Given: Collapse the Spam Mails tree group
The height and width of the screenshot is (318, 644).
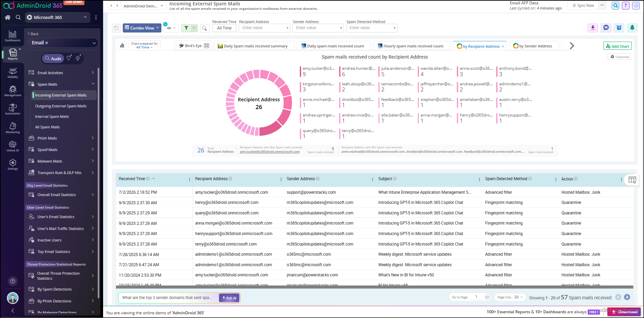Looking at the screenshot, I should (x=62, y=84).
